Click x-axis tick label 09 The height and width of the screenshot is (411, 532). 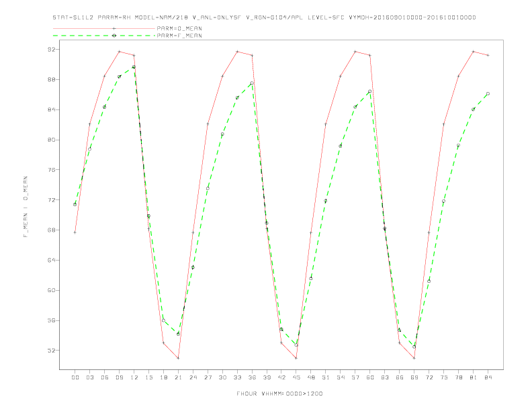coord(119,377)
